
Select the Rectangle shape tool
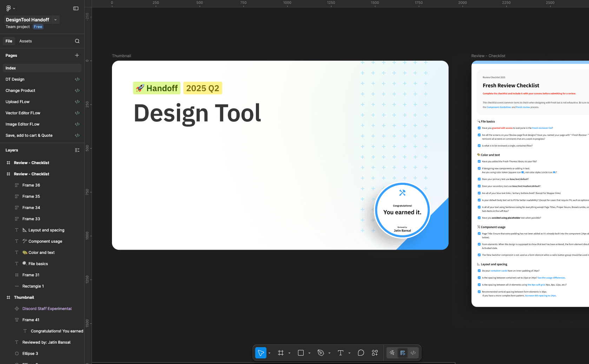(x=301, y=353)
